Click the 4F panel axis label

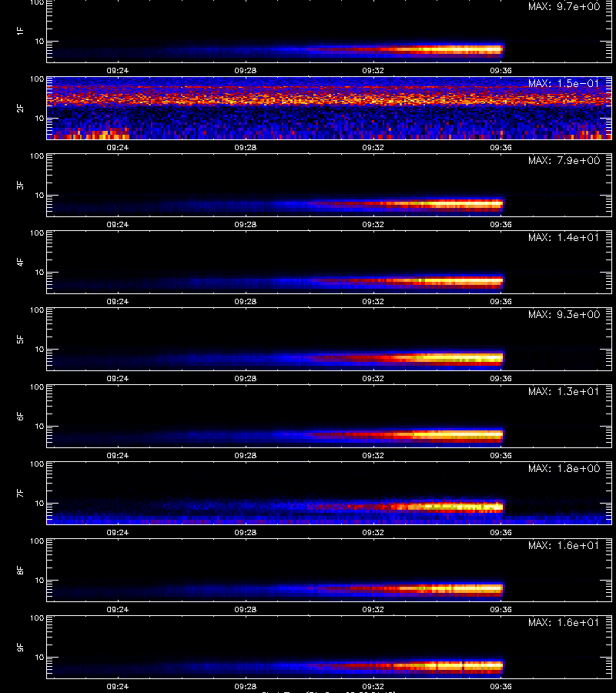[20, 262]
